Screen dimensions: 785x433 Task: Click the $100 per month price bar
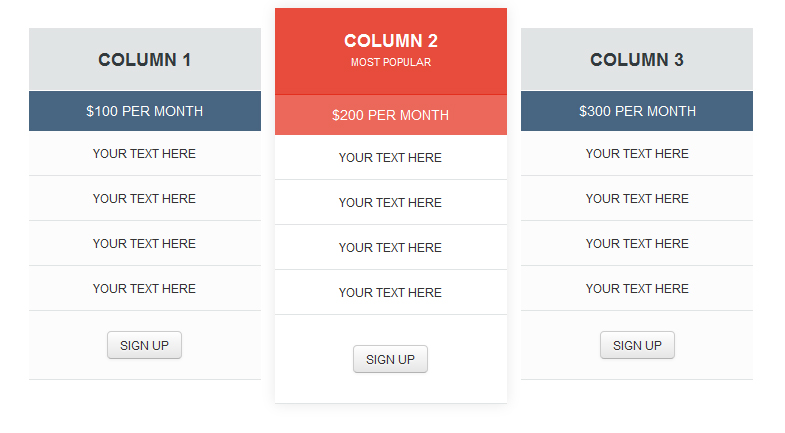click(x=145, y=111)
